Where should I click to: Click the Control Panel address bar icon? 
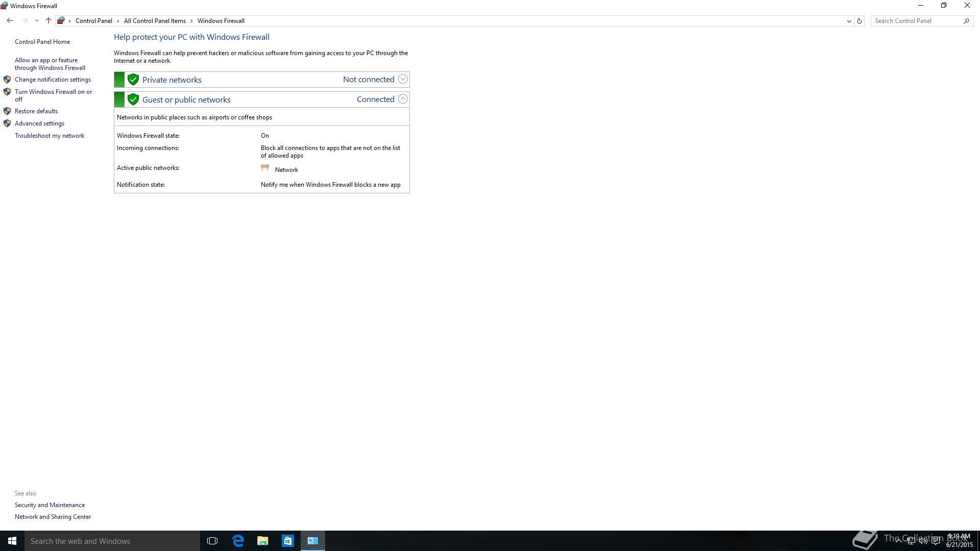point(61,21)
